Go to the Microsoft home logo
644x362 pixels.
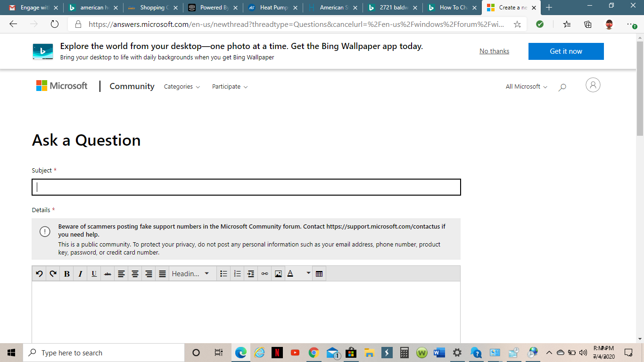62,86
